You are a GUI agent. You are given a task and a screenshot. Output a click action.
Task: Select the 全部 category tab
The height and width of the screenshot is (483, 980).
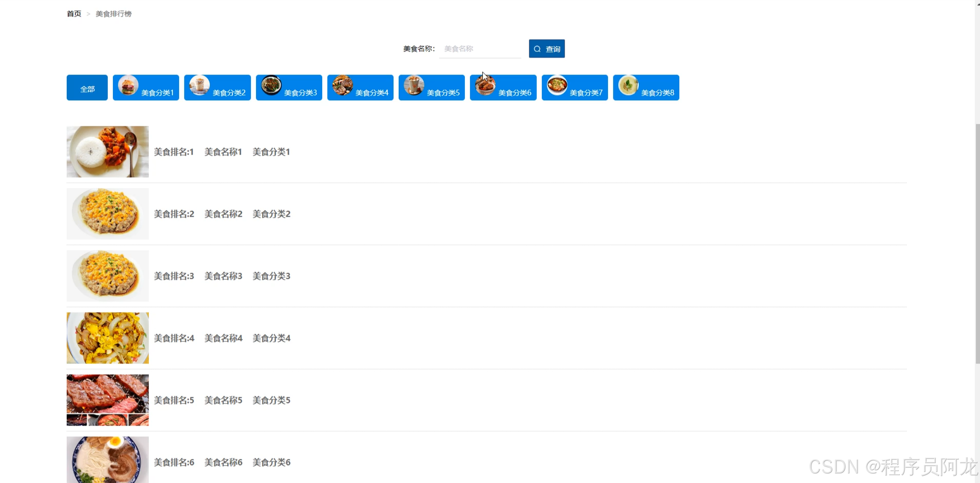87,88
